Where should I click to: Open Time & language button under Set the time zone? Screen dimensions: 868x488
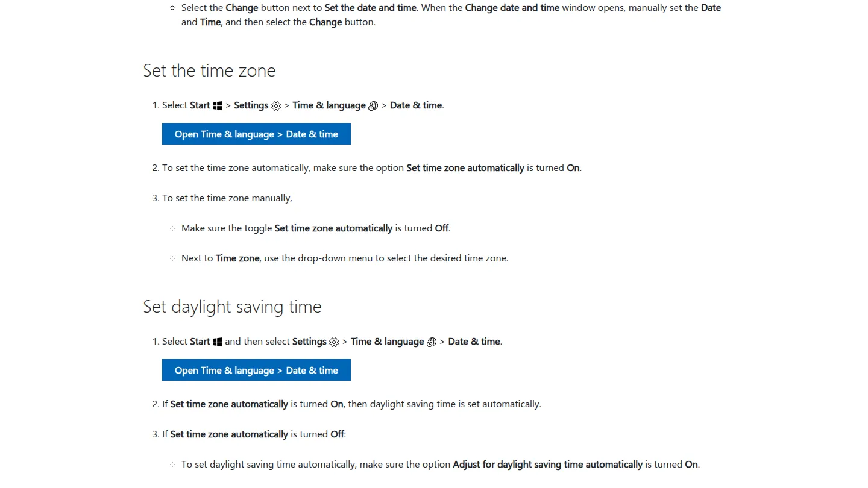pyautogui.click(x=256, y=134)
